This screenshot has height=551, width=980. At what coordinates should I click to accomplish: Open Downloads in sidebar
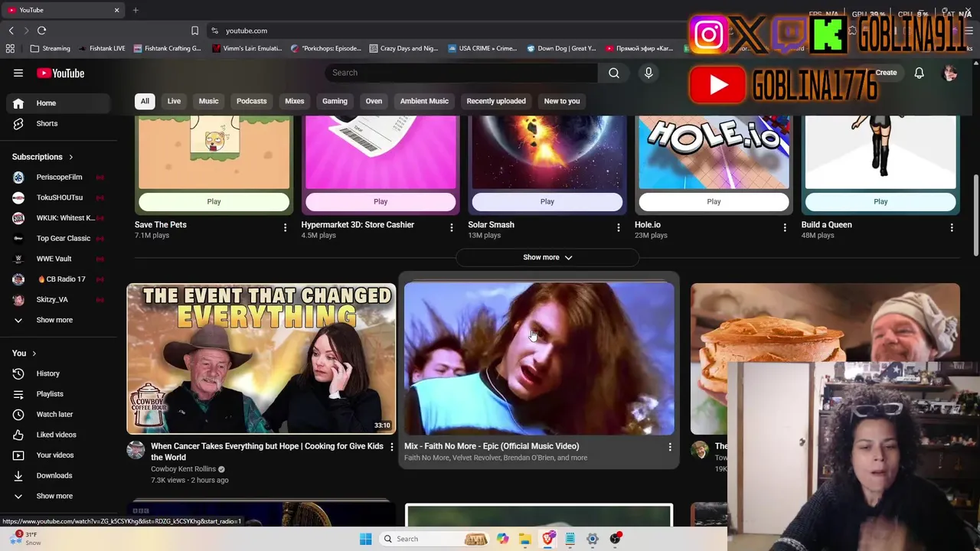pyautogui.click(x=58, y=475)
